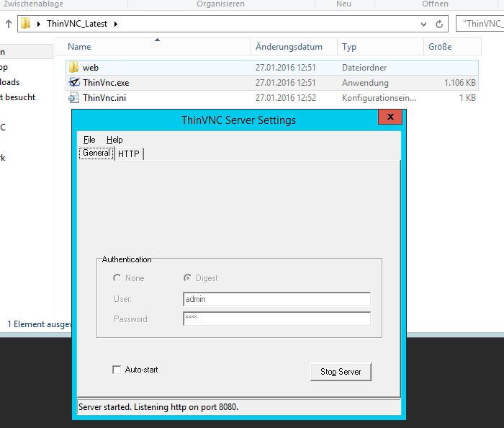Click the Anwendung type cell of ThinVnc.exe

click(365, 83)
